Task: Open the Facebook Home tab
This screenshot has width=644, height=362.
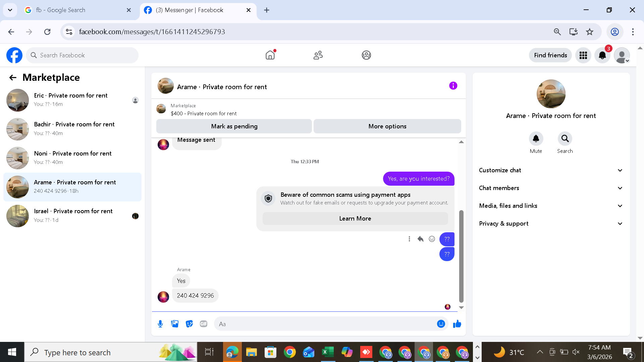Action: 270,55
